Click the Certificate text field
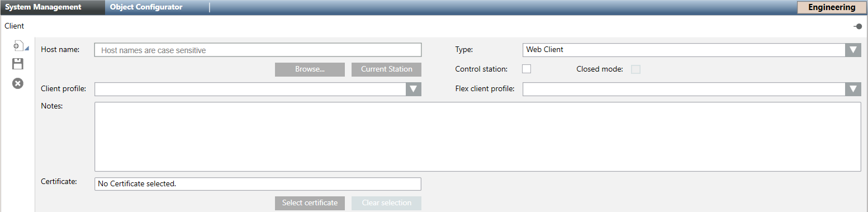 (258, 184)
